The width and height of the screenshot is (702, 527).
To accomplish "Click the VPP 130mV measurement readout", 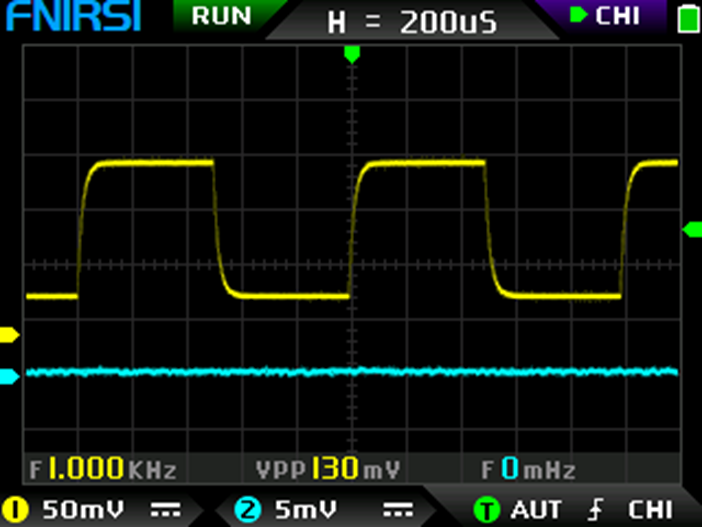I will 328,469.
